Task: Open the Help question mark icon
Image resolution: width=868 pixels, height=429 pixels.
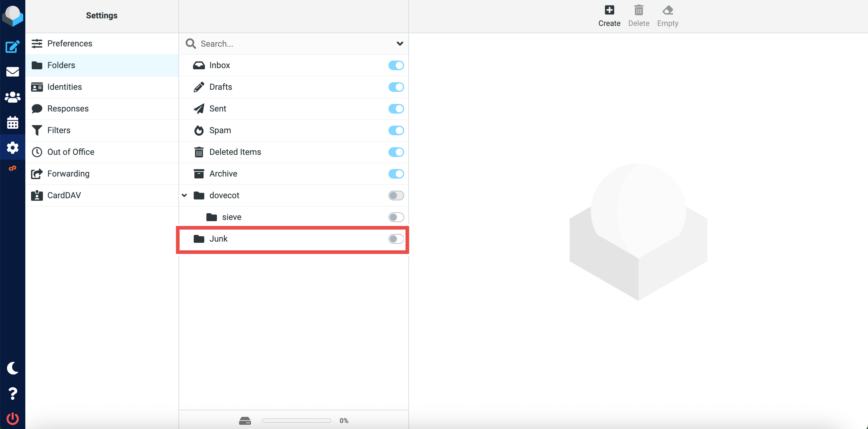Action: point(12,393)
